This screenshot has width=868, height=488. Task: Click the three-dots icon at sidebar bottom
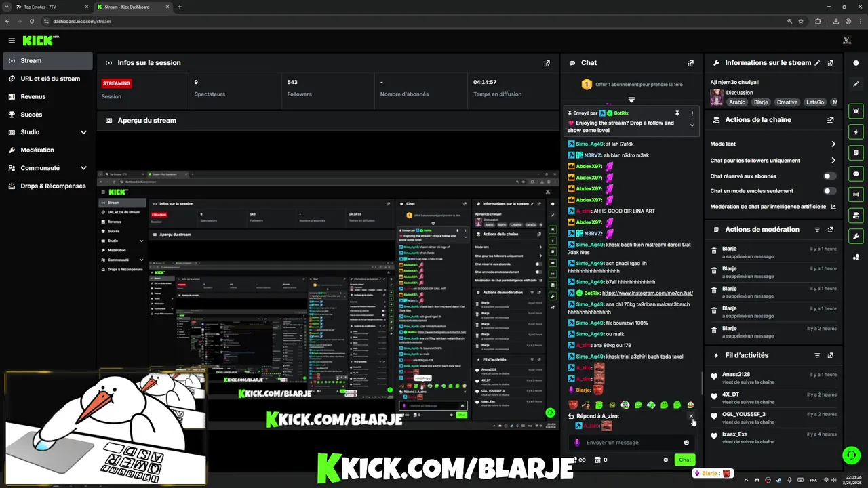[856, 257]
